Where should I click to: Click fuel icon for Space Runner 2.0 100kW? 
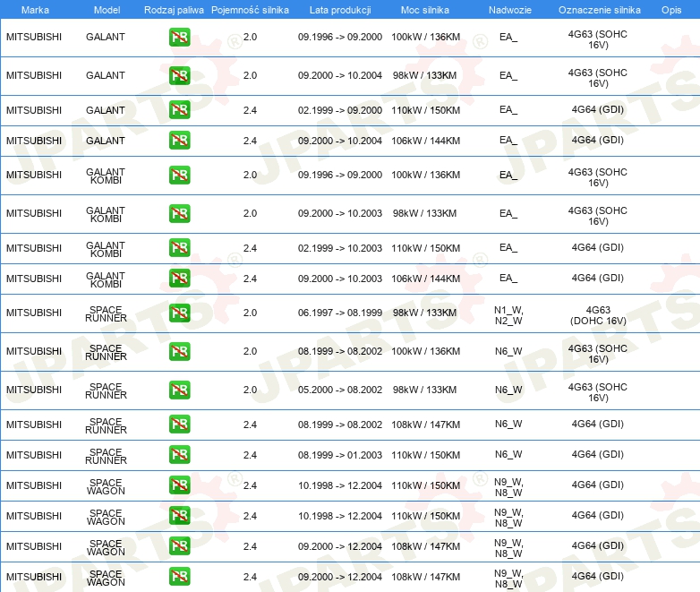(179, 351)
